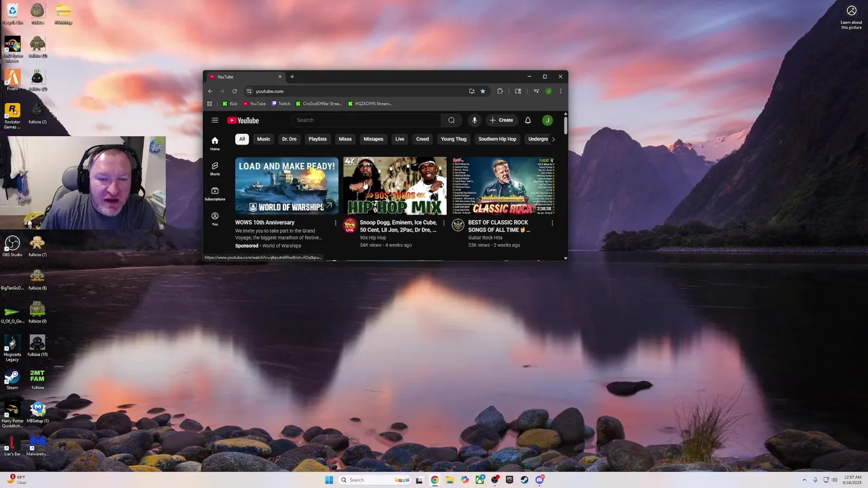Image resolution: width=868 pixels, height=488 pixels.
Task: Click the Create button on YouTube
Action: coord(501,120)
